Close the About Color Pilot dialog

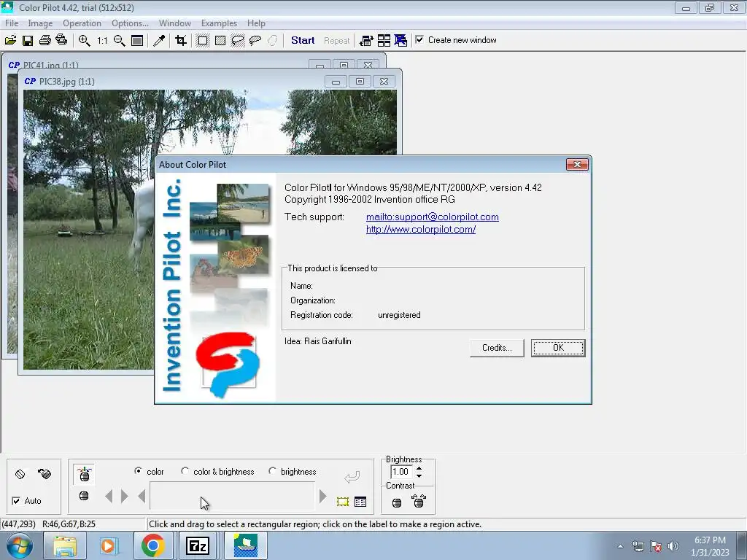coord(578,164)
